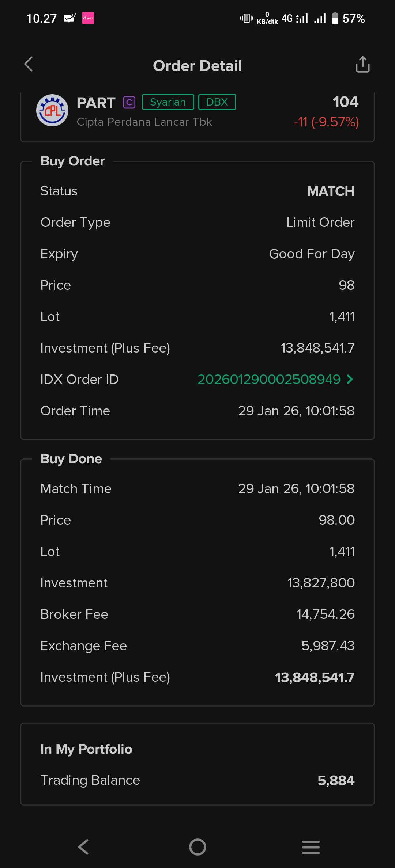Tap the Trading Balance row
The width and height of the screenshot is (395, 868).
click(197, 780)
